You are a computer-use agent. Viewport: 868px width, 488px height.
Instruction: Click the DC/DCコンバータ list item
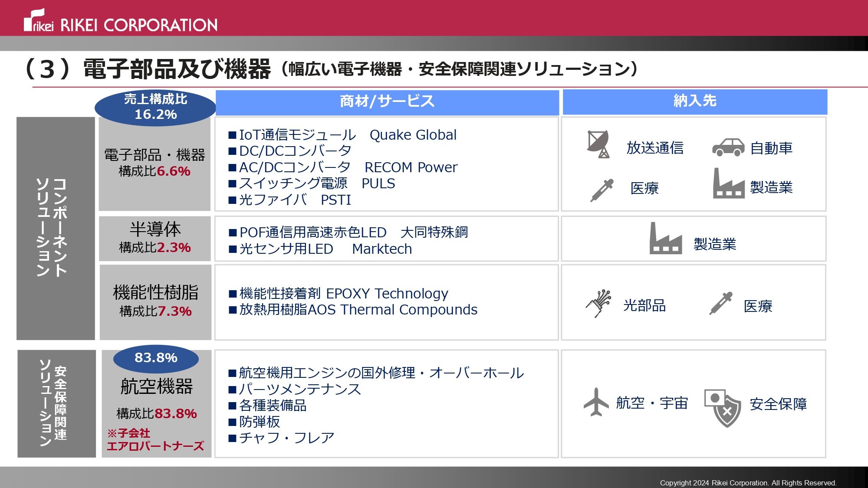(x=290, y=151)
